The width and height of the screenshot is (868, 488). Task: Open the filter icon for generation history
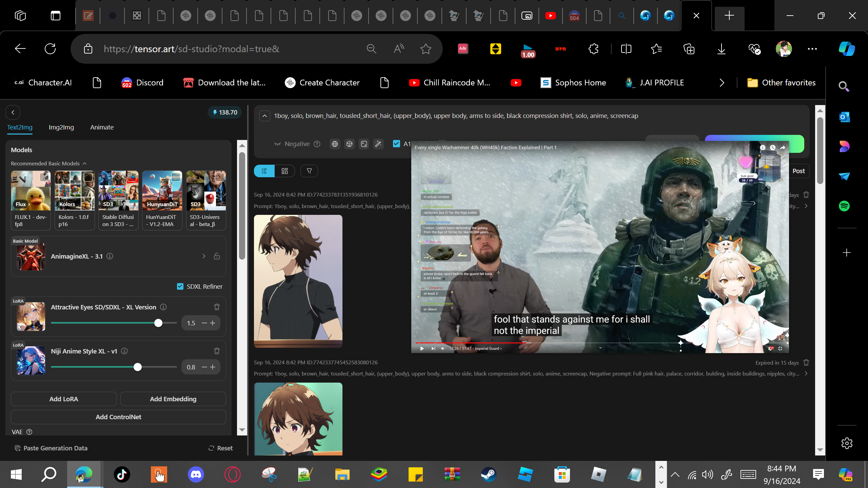coord(309,171)
